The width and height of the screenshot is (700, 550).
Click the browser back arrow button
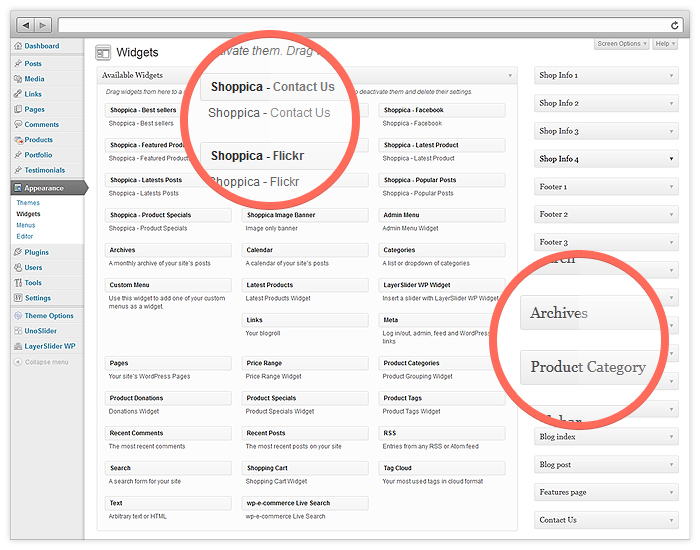pos(25,25)
